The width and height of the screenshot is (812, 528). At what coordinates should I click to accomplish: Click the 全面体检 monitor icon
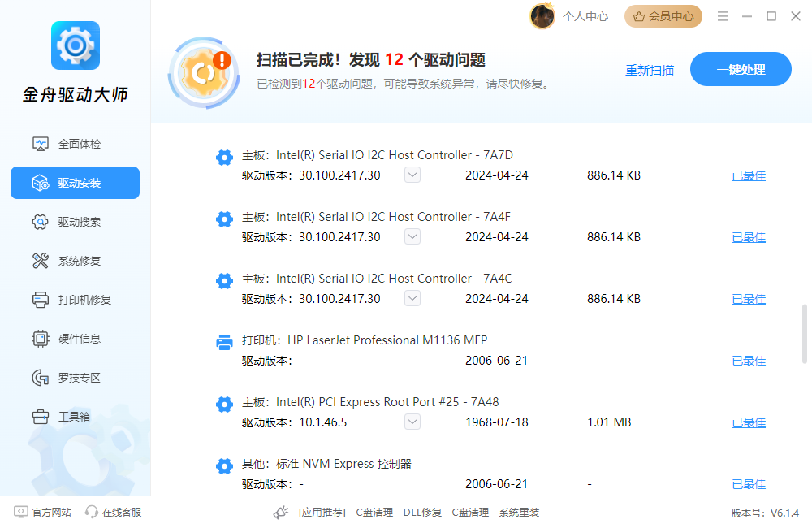[x=41, y=144]
